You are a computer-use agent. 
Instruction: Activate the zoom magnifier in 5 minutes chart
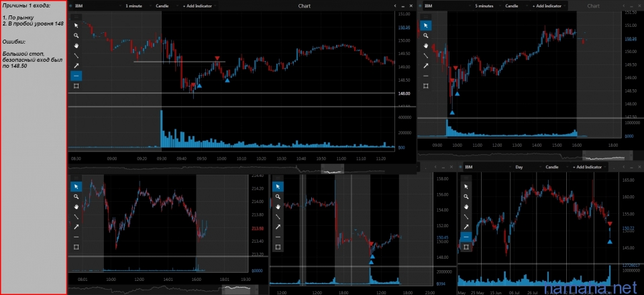click(425, 36)
